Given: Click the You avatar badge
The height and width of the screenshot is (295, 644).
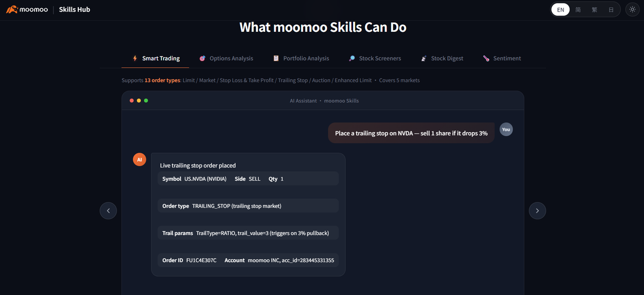Looking at the screenshot, I should tap(506, 129).
